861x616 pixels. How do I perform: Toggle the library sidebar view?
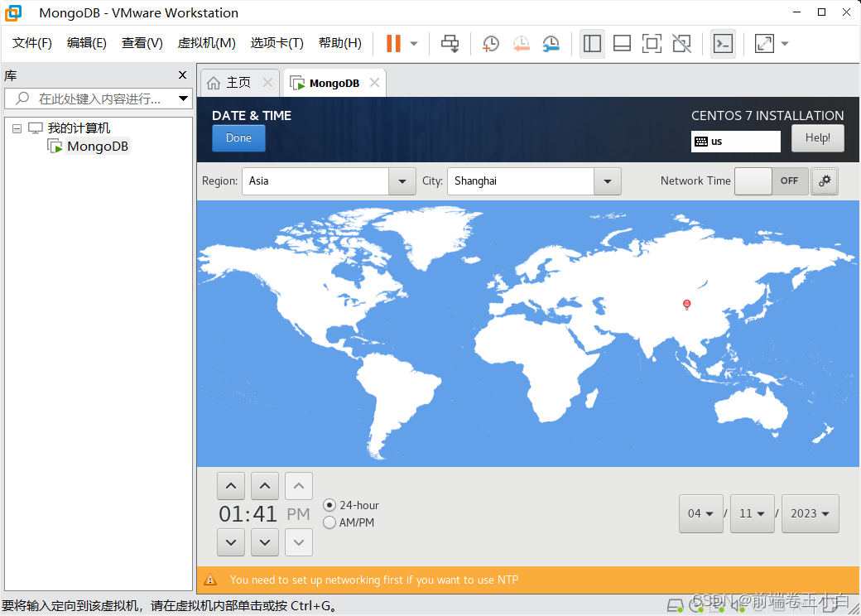pos(592,43)
